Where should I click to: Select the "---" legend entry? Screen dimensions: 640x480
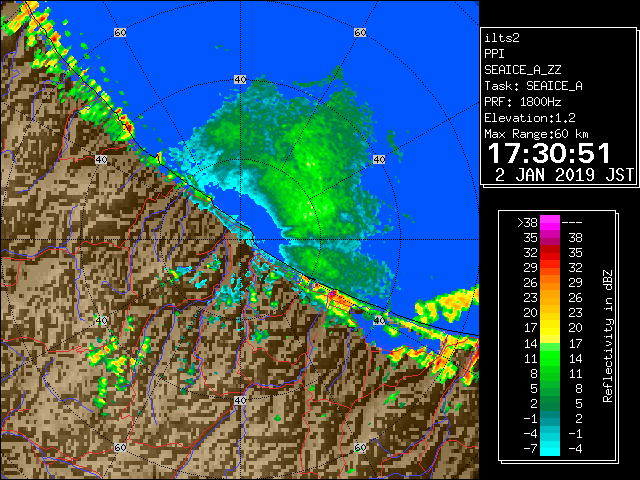click(x=571, y=223)
